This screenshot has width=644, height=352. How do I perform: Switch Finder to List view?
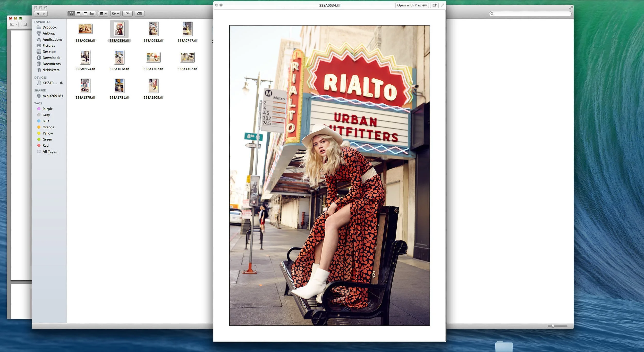(x=79, y=13)
